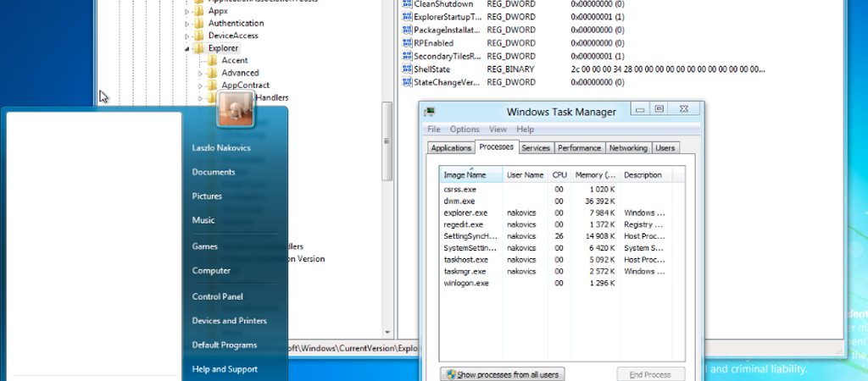Viewport: 868px width, 381px height.
Task: Sort processes by CPU column
Action: [x=559, y=174]
